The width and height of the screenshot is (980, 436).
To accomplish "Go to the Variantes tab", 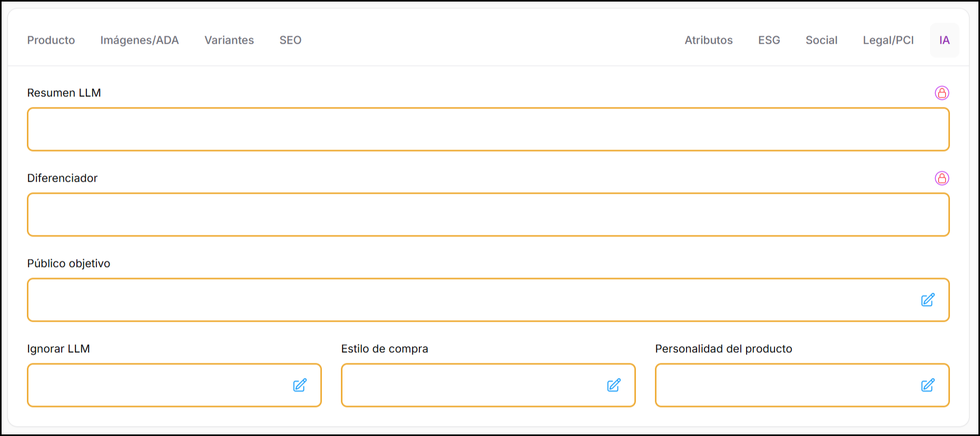I will pos(229,40).
